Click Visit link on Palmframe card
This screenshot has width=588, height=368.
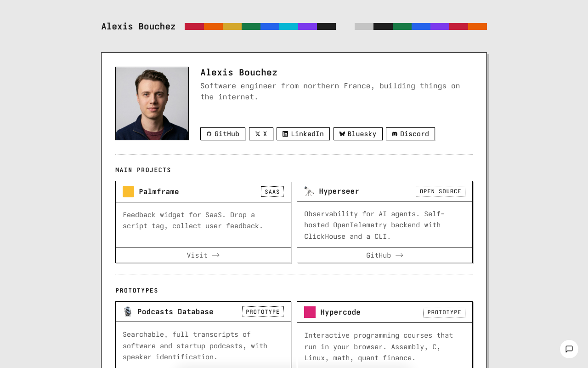tap(203, 255)
